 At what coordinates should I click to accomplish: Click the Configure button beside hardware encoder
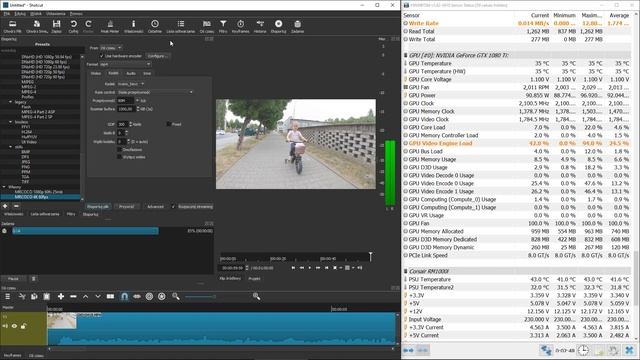(x=158, y=56)
